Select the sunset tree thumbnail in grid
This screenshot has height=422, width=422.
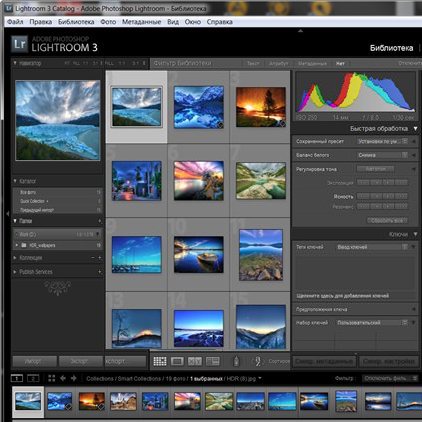click(261, 107)
